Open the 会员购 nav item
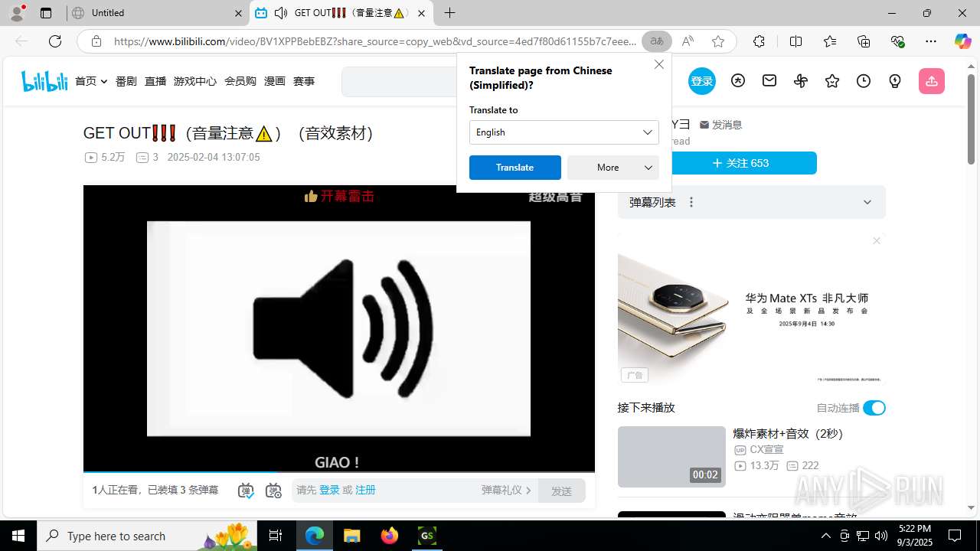Screen dimensions: 980x551 point(240,81)
